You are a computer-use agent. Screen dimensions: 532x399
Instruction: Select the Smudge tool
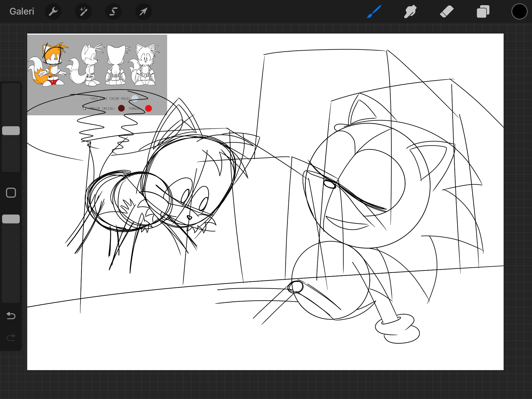pos(410,11)
